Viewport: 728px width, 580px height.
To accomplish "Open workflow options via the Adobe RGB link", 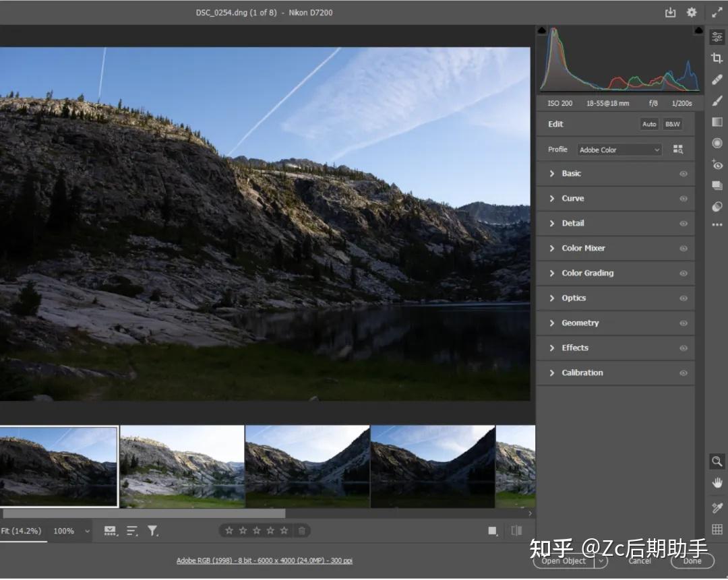I will (x=264, y=560).
